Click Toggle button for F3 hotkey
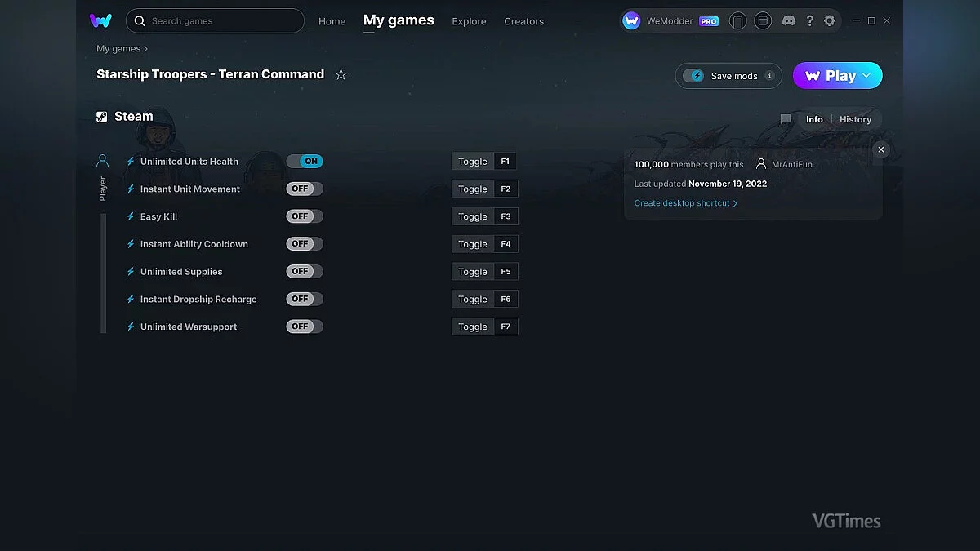This screenshot has width=980, height=551. [473, 216]
